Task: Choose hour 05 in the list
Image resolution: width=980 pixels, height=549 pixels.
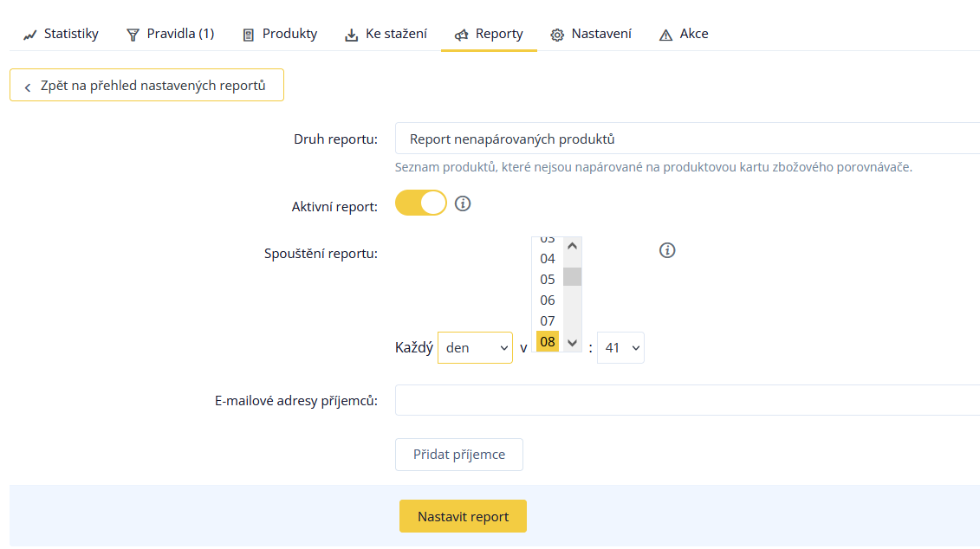Action: tap(548, 279)
